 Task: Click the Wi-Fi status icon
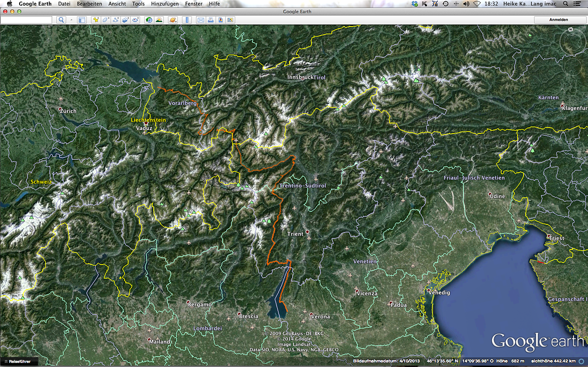tap(477, 4)
